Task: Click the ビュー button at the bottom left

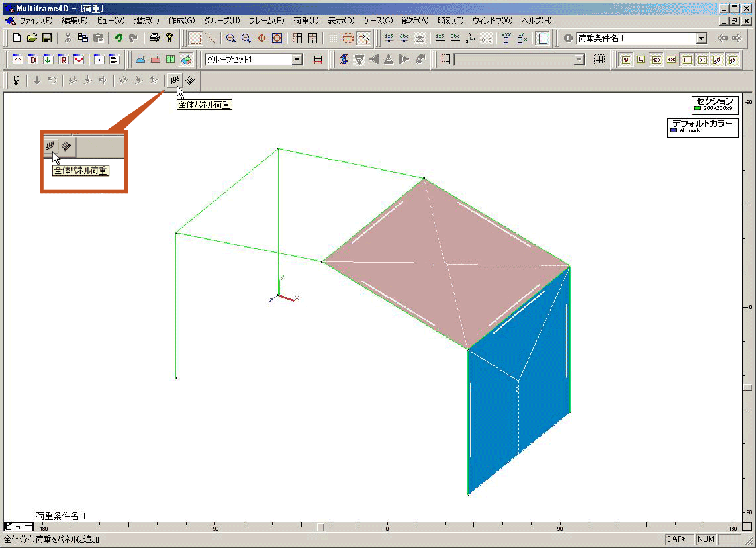Action: 19,527
